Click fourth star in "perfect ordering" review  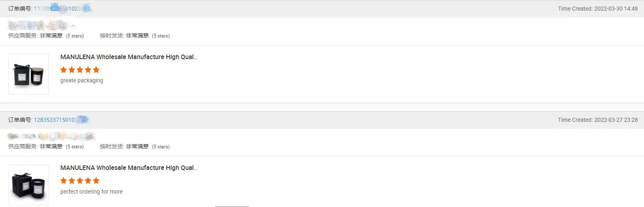pos(88,181)
